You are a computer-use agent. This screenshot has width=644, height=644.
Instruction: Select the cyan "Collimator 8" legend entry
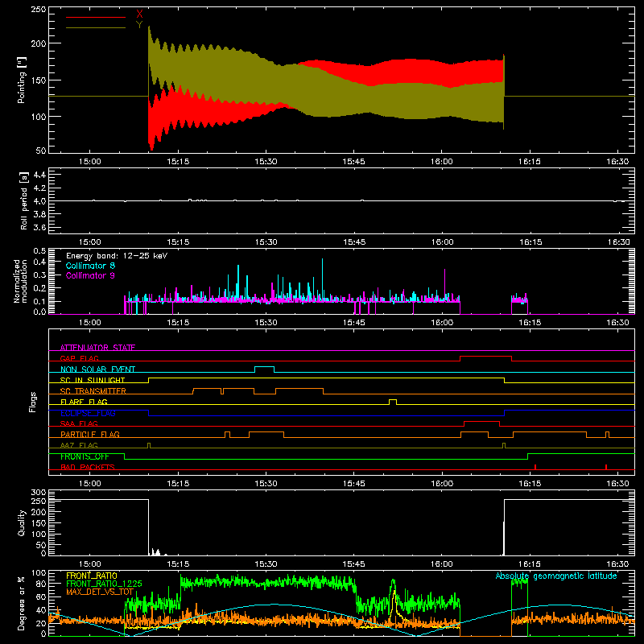coord(90,266)
